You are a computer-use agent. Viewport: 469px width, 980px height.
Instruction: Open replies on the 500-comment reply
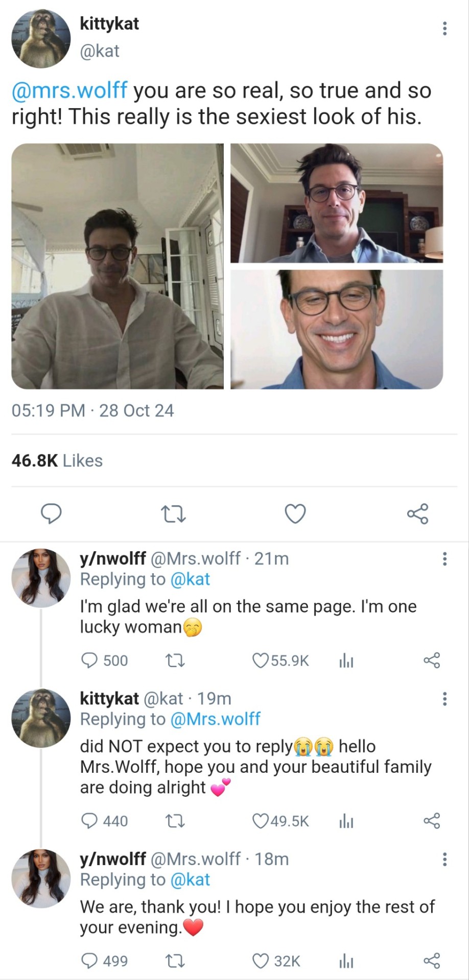coord(90,660)
